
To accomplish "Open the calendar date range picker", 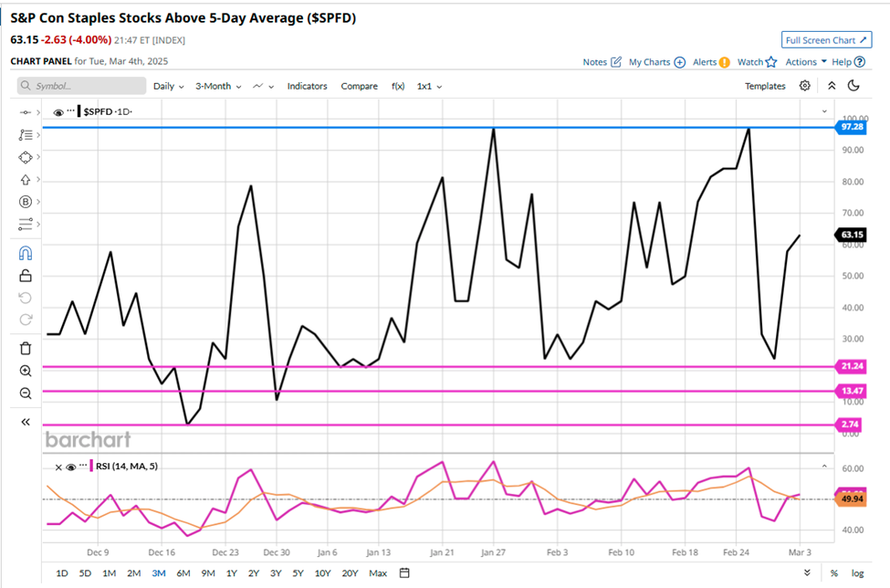I will tap(404, 572).
